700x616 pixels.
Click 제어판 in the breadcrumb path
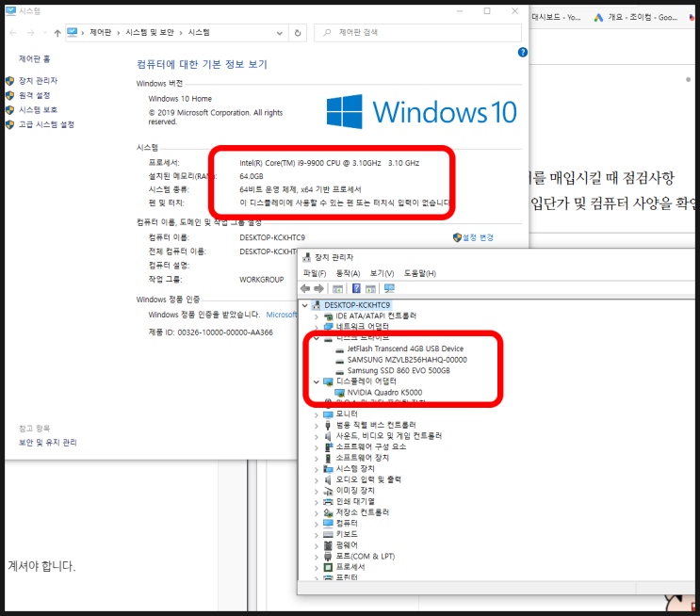(100, 33)
